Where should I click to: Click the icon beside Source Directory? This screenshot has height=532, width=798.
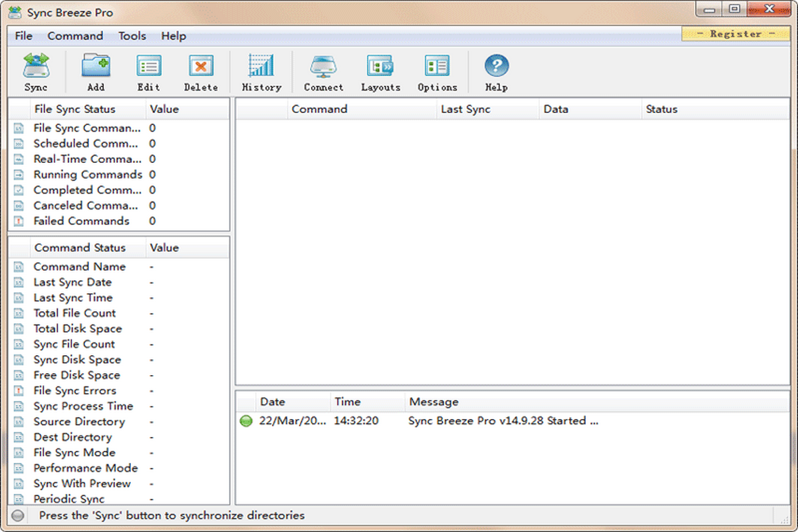[19, 422]
